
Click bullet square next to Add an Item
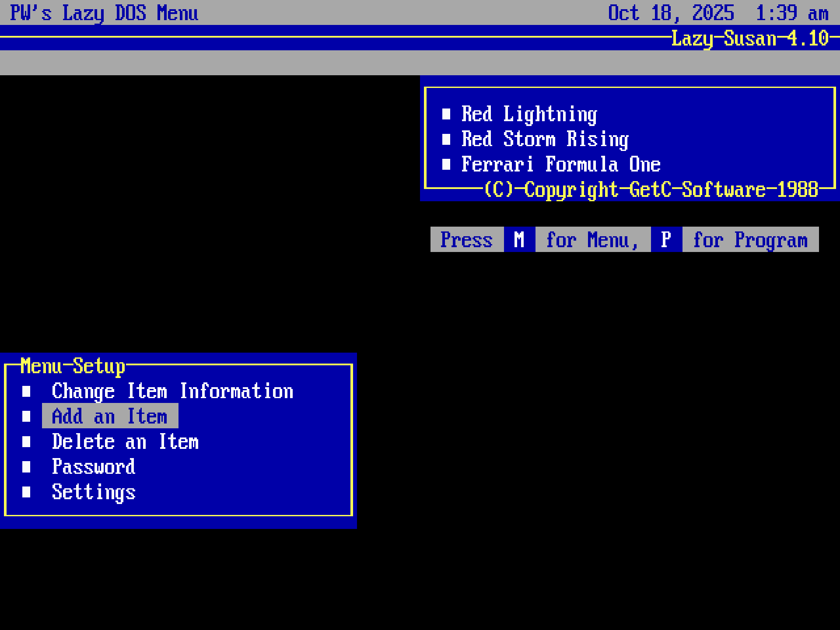click(26, 416)
